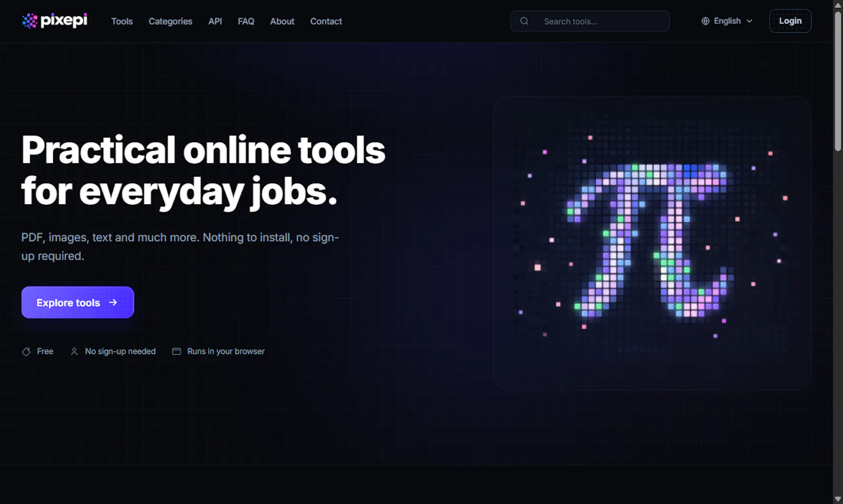
Task: Open the Contact page
Action: click(326, 21)
